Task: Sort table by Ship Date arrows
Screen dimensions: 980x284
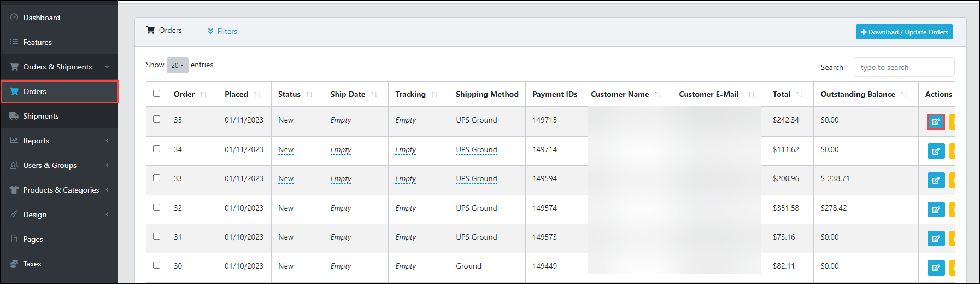Action: pos(374,95)
